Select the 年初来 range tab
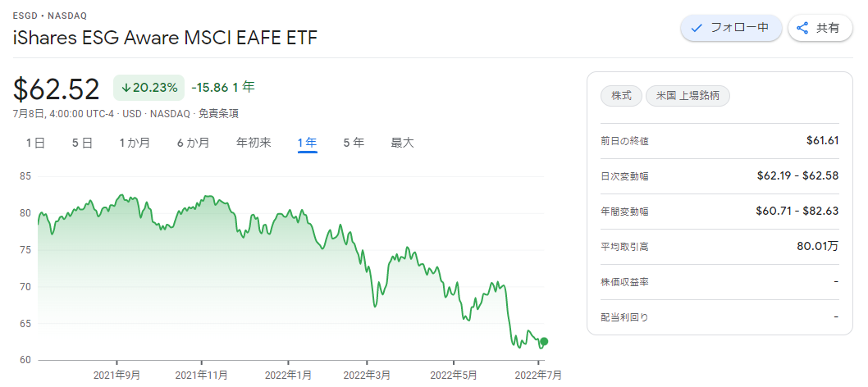 coord(254,143)
